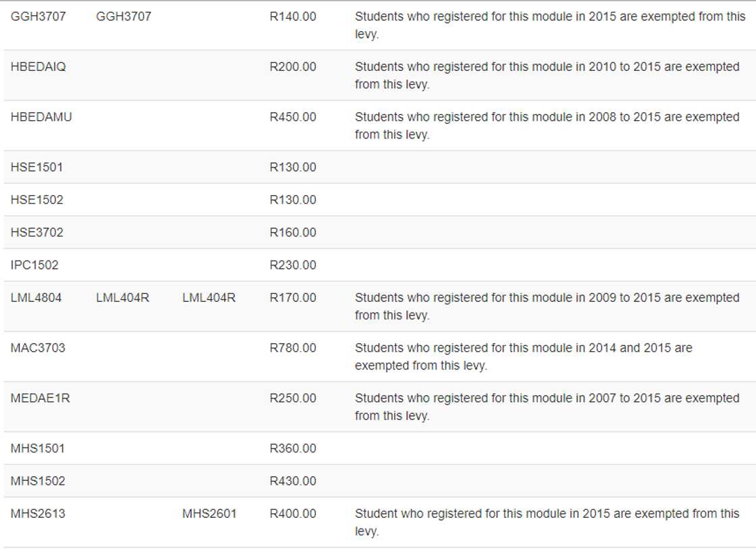Click the MAC3703 module code
The height and width of the screenshot is (549, 756).
pyautogui.click(x=38, y=348)
